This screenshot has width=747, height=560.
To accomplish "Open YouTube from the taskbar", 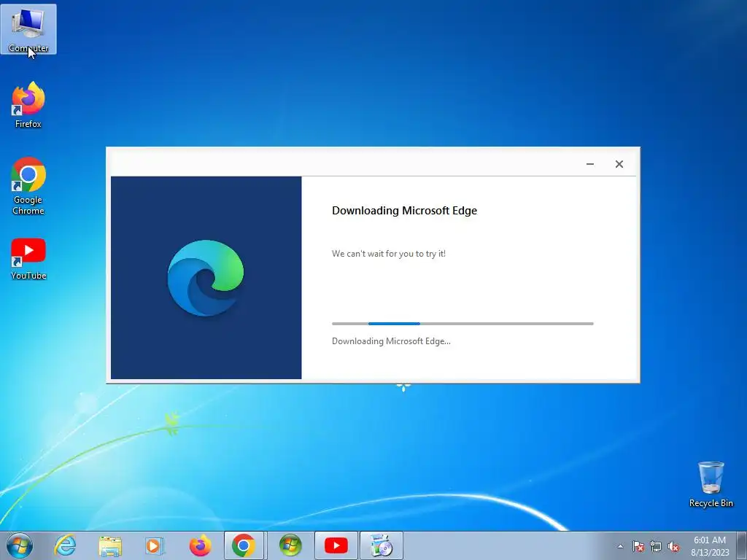I will click(336, 545).
